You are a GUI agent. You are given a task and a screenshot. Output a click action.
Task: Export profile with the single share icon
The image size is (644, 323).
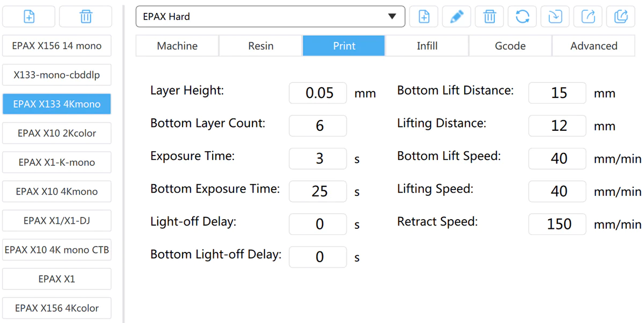tap(588, 17)
